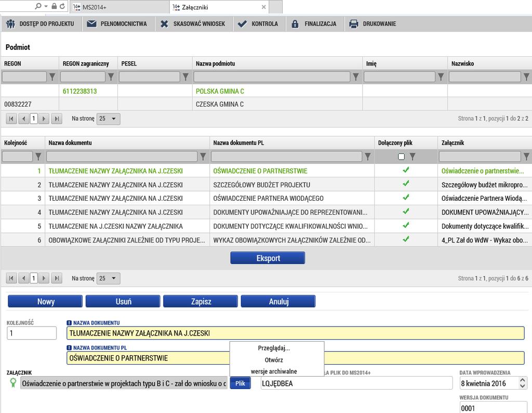Click the Plik button
The width and height of the screenshot is (532, 413).
[x=240, y=383]
